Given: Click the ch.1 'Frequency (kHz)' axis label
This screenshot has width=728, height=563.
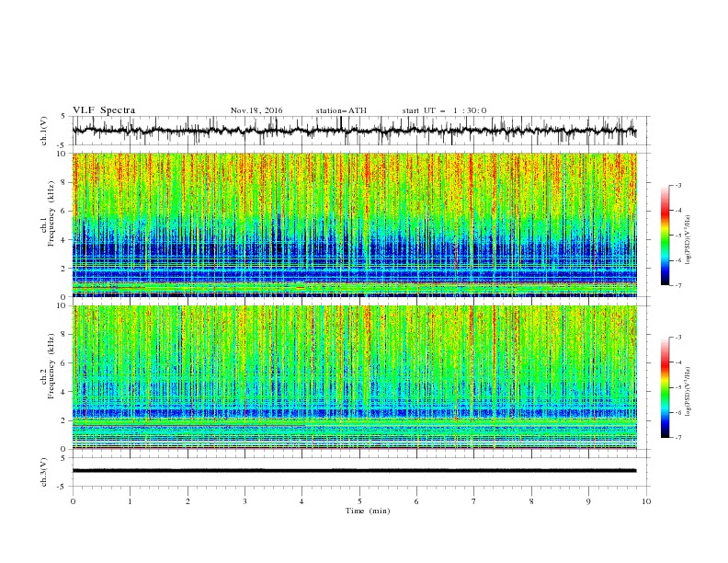Looking at the screenshot, I should [51, 213].
